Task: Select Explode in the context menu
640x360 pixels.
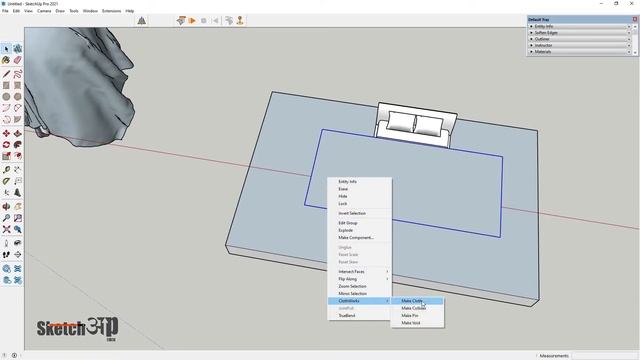Action: tap(360, 230)
